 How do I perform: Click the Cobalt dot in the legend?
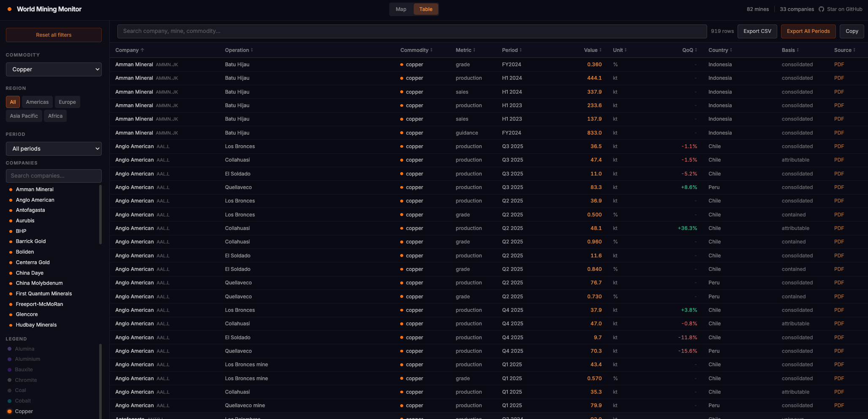click(x=10, y=401)
